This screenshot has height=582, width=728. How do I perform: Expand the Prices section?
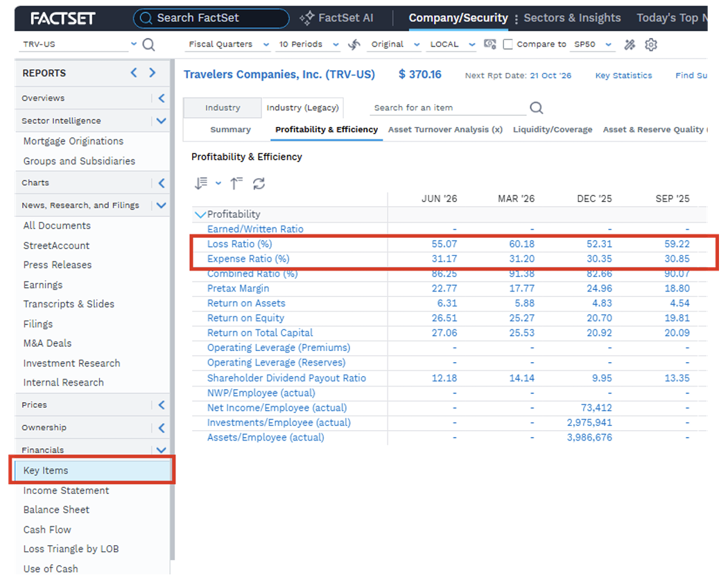[162, 405]
